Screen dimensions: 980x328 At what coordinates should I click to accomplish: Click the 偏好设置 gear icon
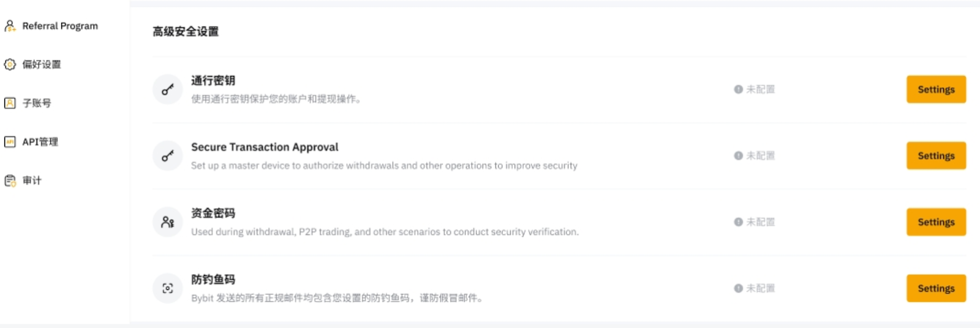10,64
